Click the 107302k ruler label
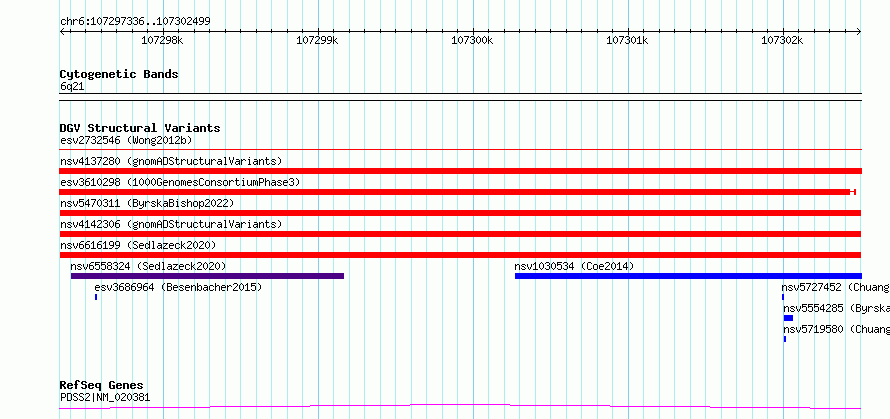 pyautogui.click(x=782, y=40)
